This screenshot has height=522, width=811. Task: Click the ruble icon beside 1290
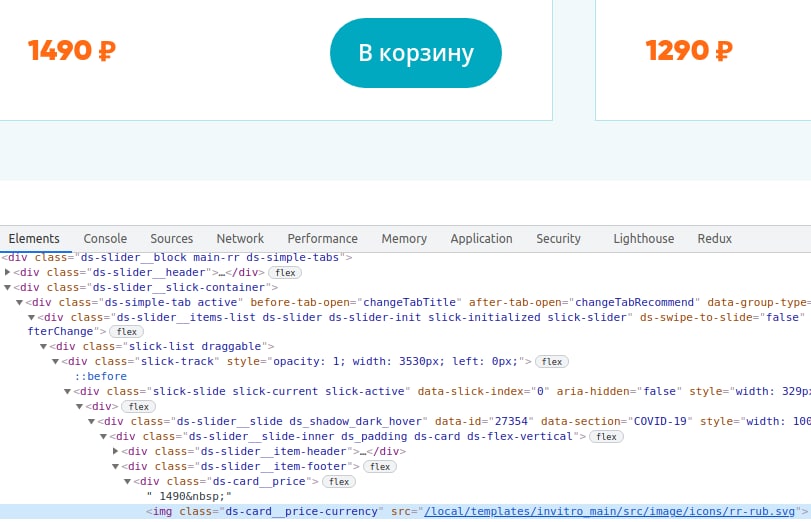(x=724, y=51)
